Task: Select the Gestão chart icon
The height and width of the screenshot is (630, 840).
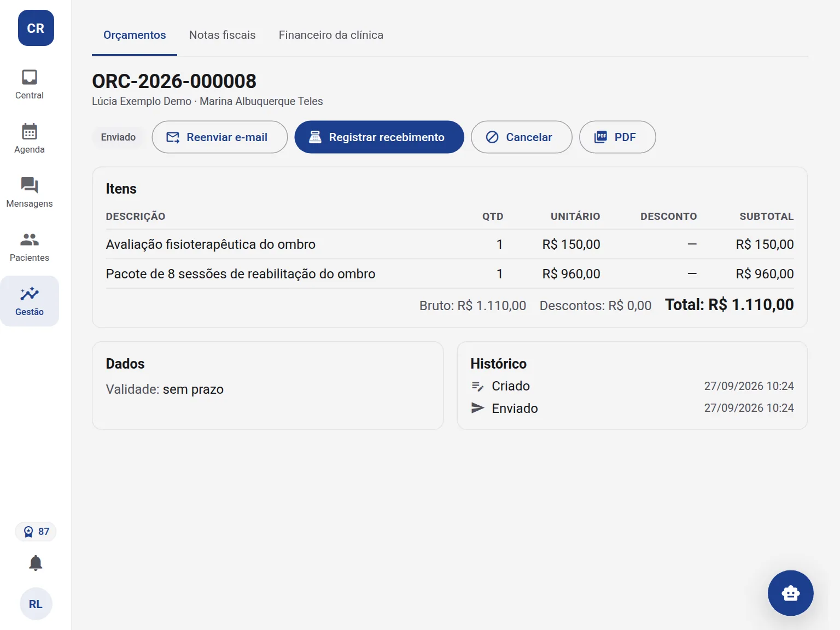Action: pyautogui.click(x=30, y=294)
